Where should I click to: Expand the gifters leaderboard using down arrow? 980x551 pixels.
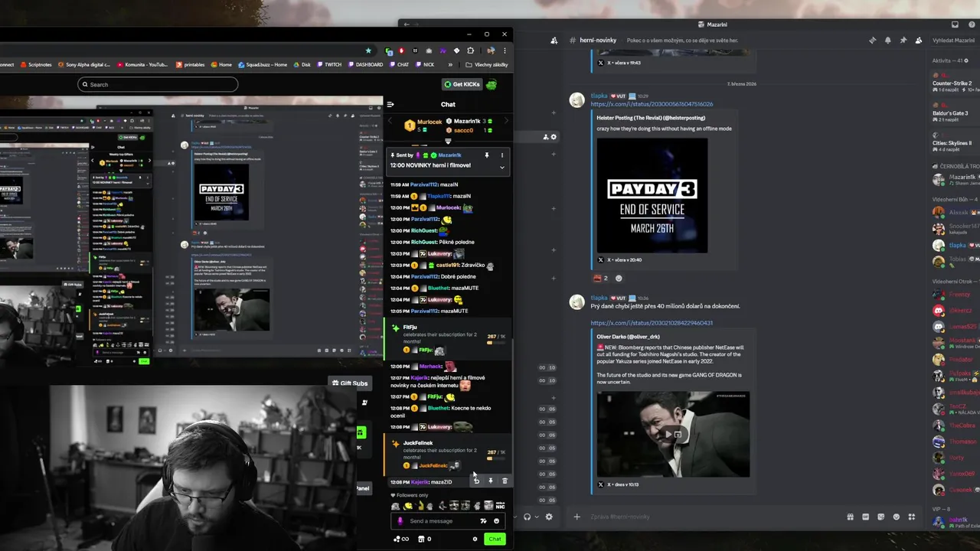[x=448, y=141]
